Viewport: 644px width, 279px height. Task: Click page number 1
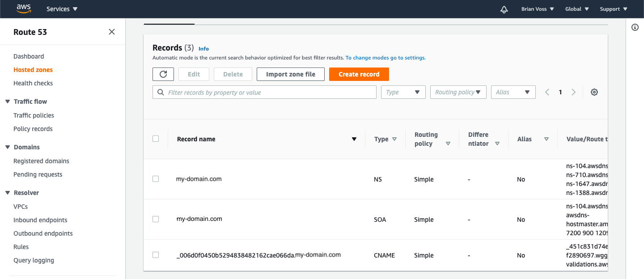tap(560, 92)
